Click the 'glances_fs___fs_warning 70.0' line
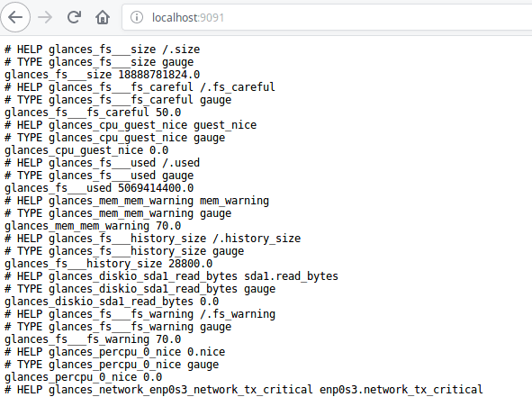Screen dimensions: 532x397 pos(93,339)
